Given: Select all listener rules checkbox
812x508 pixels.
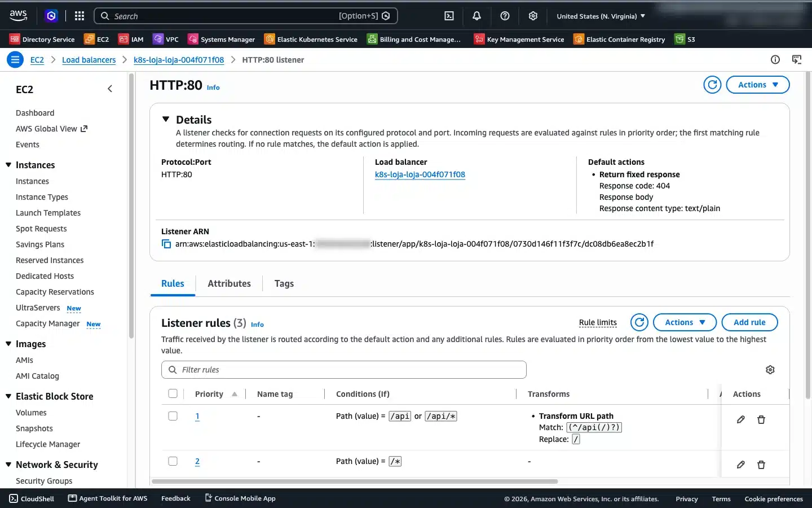Looking at the screenshot, I should [173, 393].
